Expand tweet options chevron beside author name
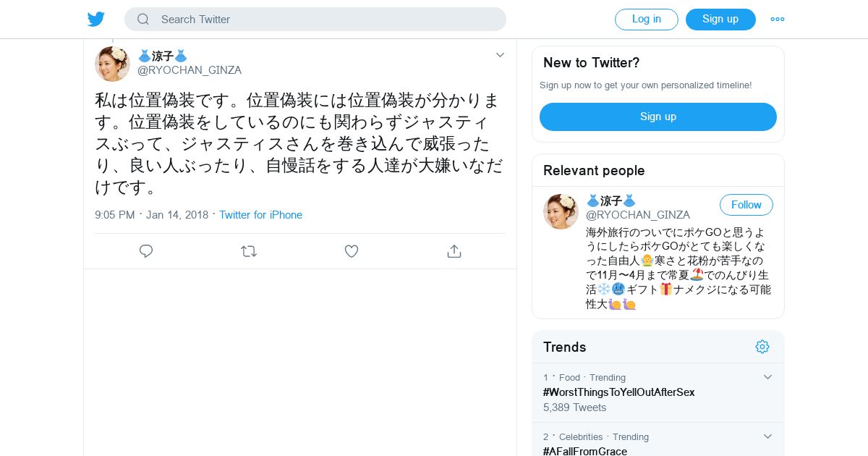The width and height of the screenshot is (868, 456). [500, 55]
